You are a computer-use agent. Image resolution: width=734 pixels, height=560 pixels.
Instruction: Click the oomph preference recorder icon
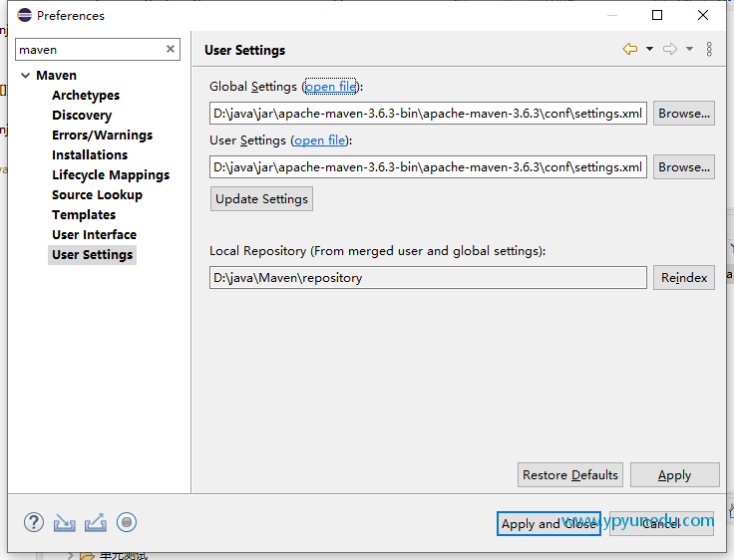[127, 522]
